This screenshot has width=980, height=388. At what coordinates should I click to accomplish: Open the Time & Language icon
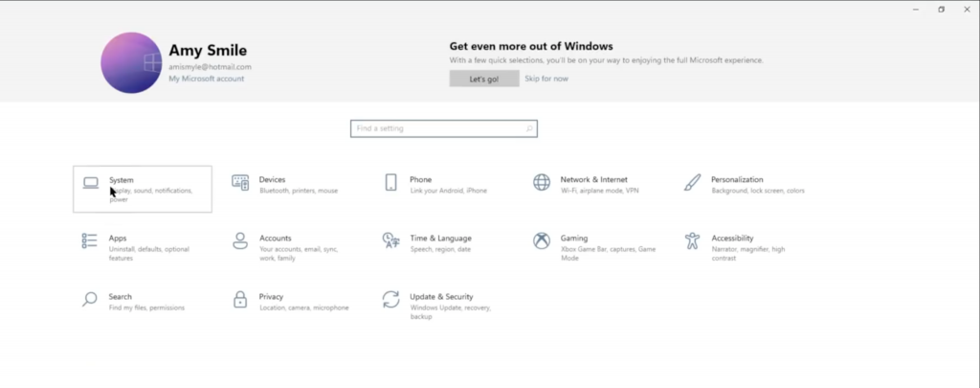tap(390, 240)
